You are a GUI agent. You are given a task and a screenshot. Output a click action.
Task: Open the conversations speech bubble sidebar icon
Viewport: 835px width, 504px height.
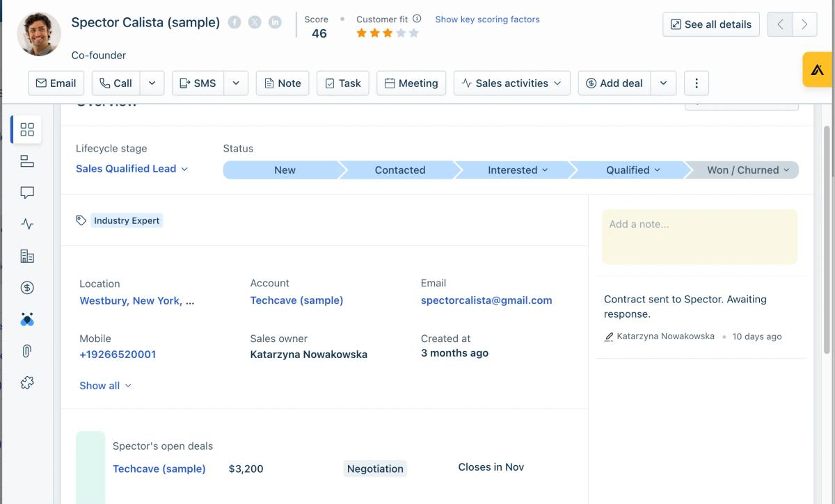point(27,193)
